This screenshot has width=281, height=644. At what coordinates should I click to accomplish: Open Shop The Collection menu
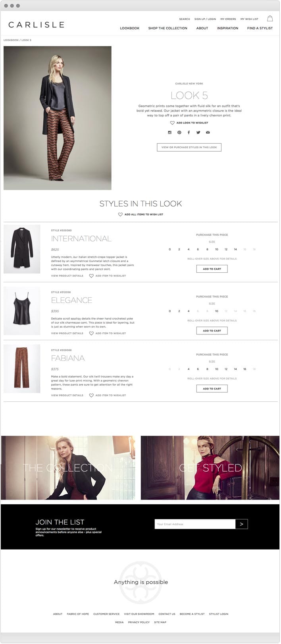[168, 28]
